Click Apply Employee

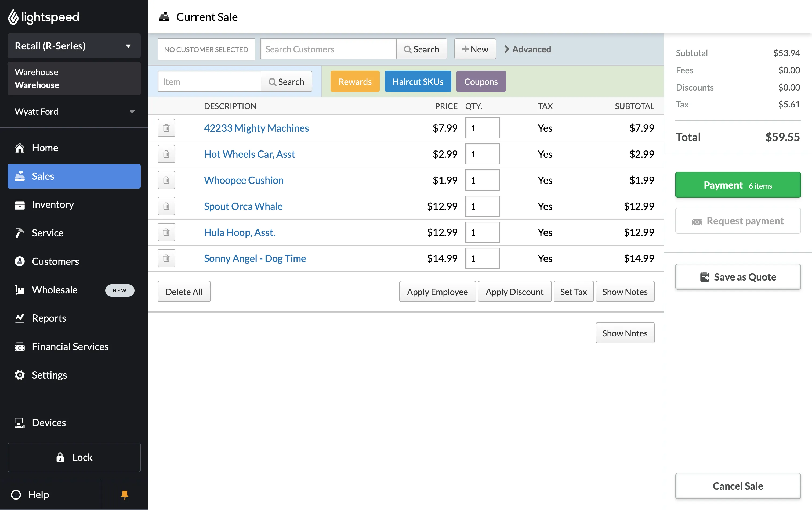(437, 292)
